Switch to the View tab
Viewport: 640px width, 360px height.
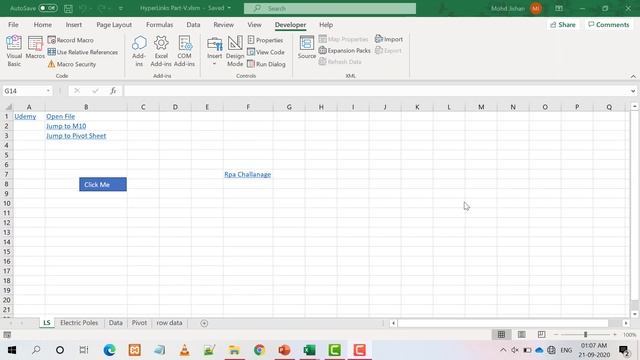[x=254, y=25]
